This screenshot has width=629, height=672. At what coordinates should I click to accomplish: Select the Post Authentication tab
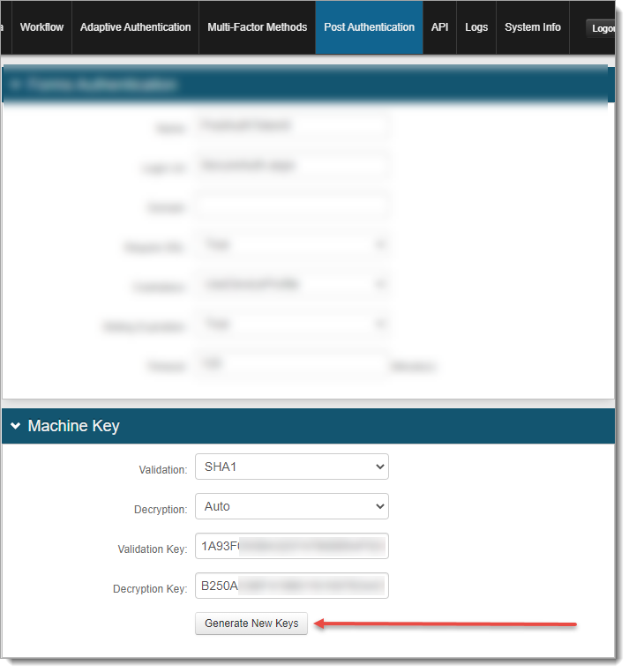(x=369, y=27)
